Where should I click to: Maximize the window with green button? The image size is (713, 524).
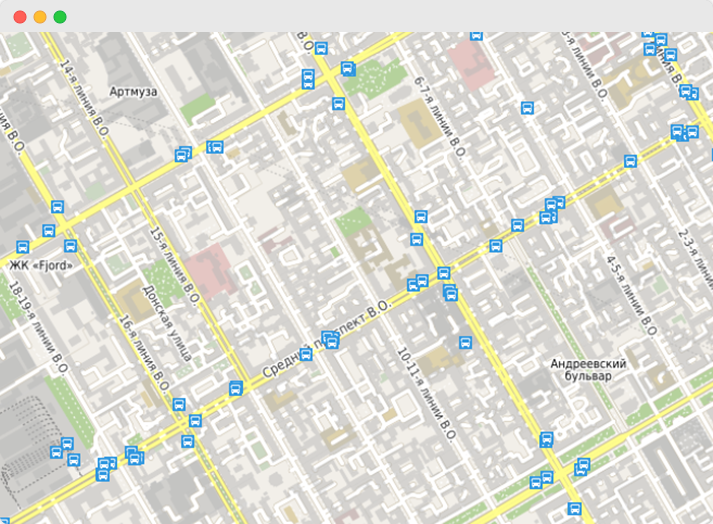60,17
